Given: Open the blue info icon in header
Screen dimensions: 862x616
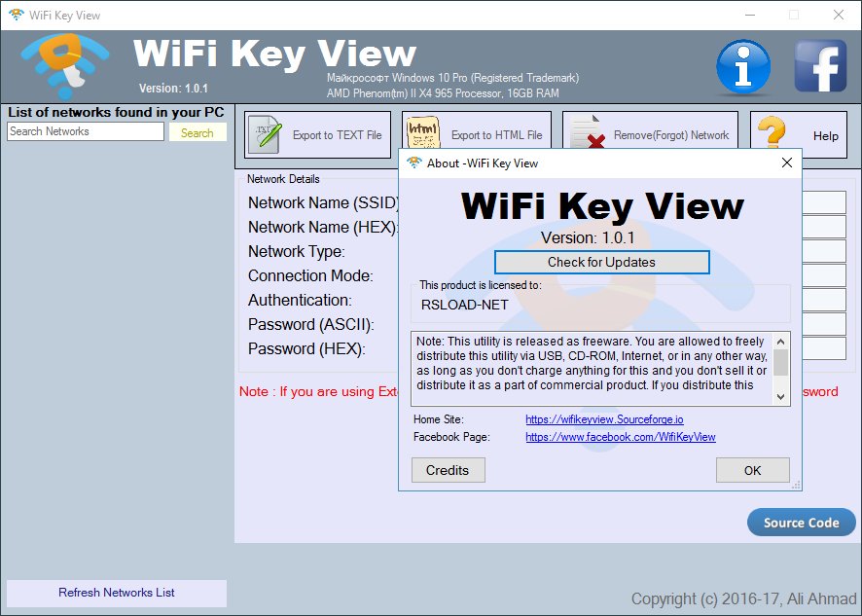Looking at the screenshot, I should (x=743, y=67).
